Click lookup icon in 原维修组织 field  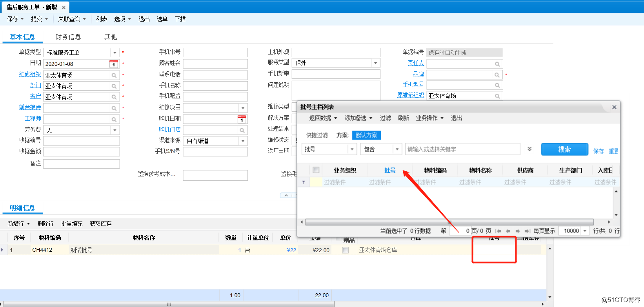pyautogui.click(x=497, y=96)
